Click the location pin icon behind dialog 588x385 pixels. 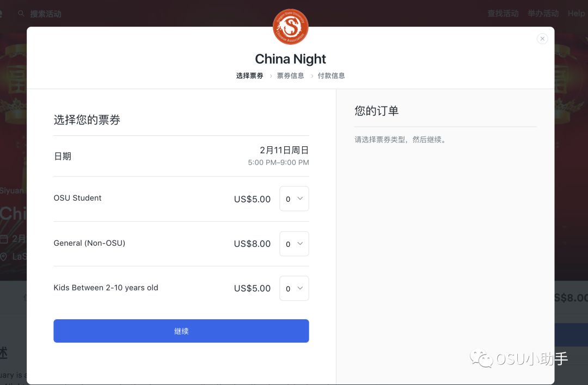click(4, 257)
